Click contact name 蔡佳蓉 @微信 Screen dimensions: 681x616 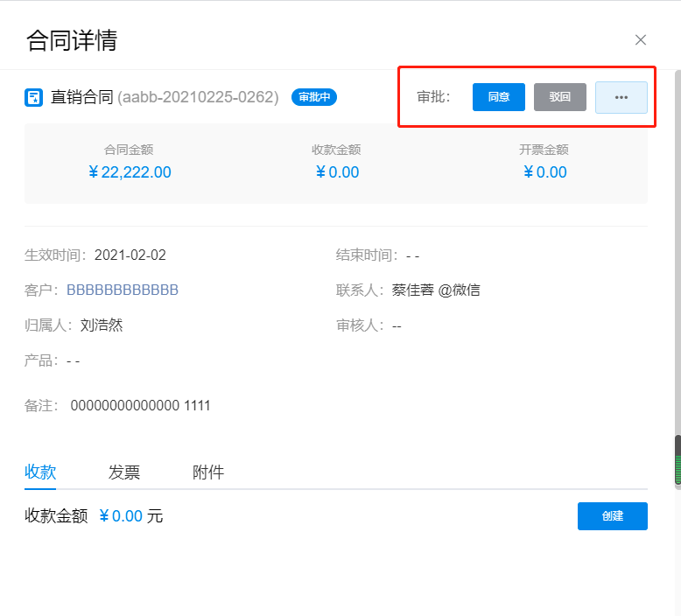435,290
